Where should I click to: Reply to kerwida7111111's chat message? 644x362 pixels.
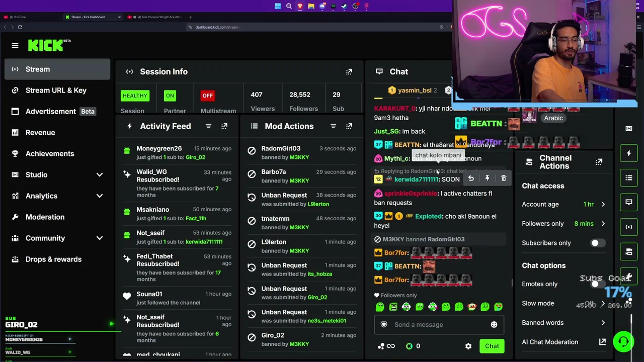tap(471, 178)
